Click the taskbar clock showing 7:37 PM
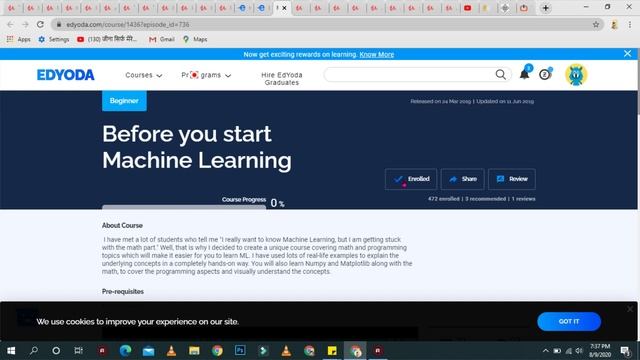The width and height of the screenshot is (640, 360). pyautogui.click(x=600, y=351)
